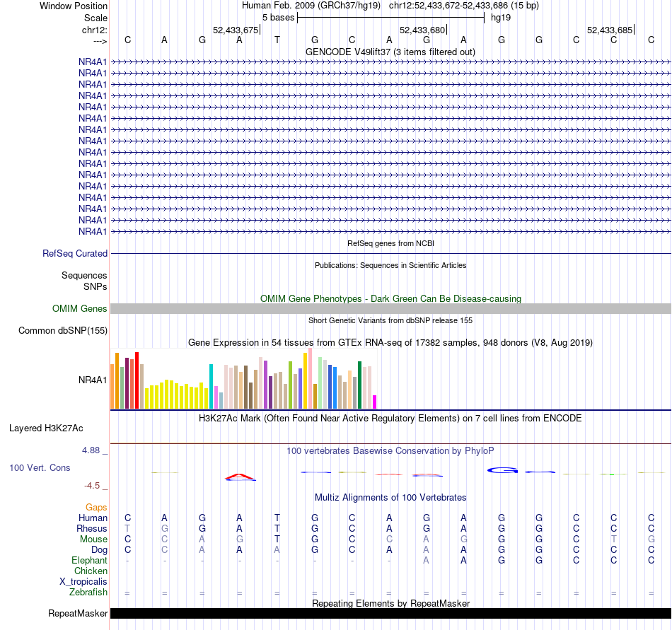Click the --> strand direction arrow label

pos(100,41)
